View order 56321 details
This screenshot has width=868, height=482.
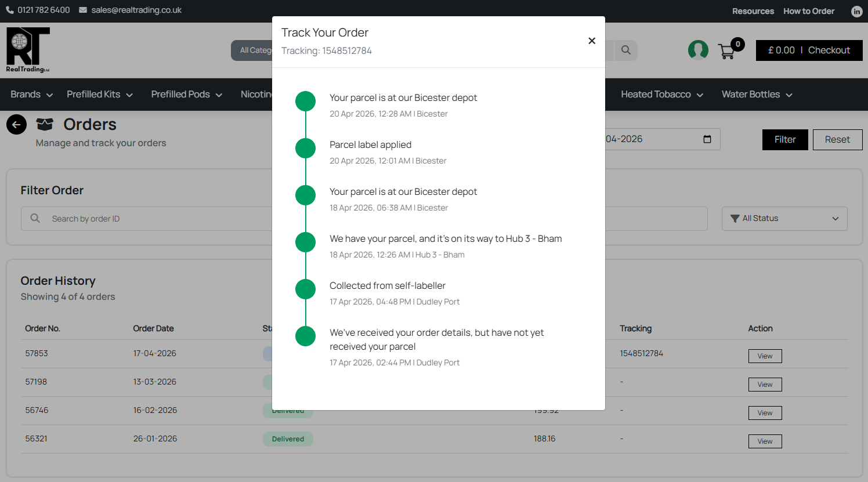765,441
